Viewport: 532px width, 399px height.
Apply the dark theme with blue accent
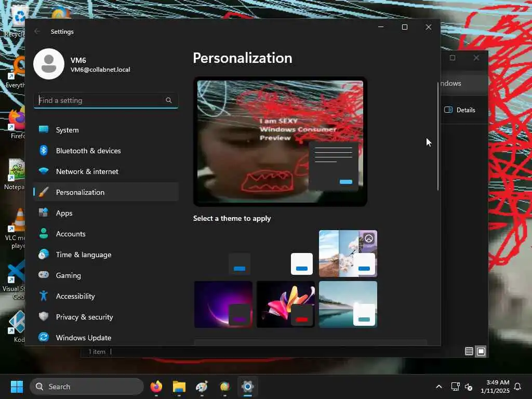point(223,254)
